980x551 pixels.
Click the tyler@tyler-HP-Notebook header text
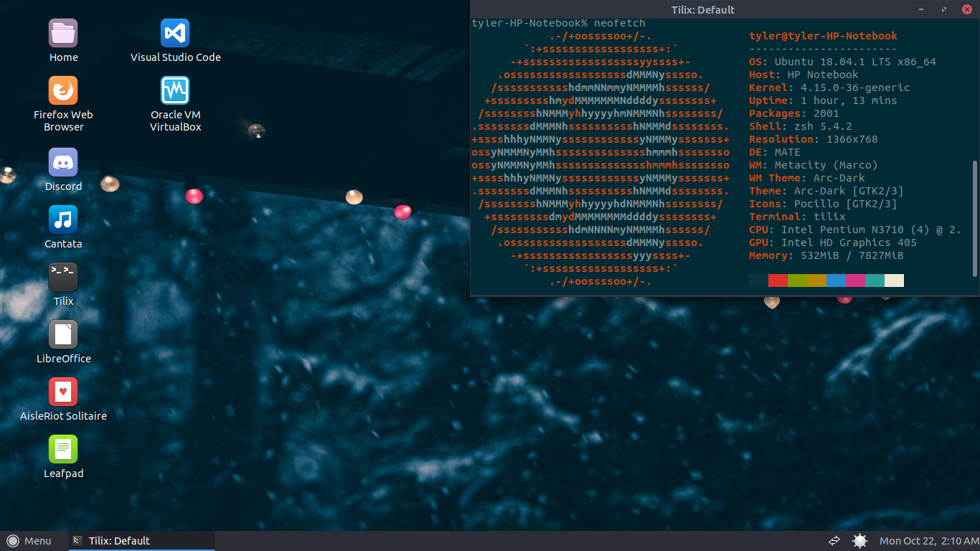[x=823, y=36]
